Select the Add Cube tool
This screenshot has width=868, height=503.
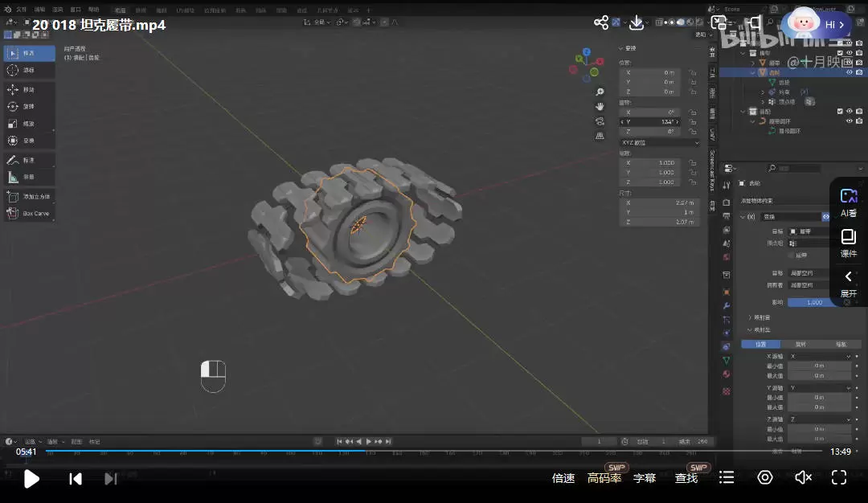30,196
